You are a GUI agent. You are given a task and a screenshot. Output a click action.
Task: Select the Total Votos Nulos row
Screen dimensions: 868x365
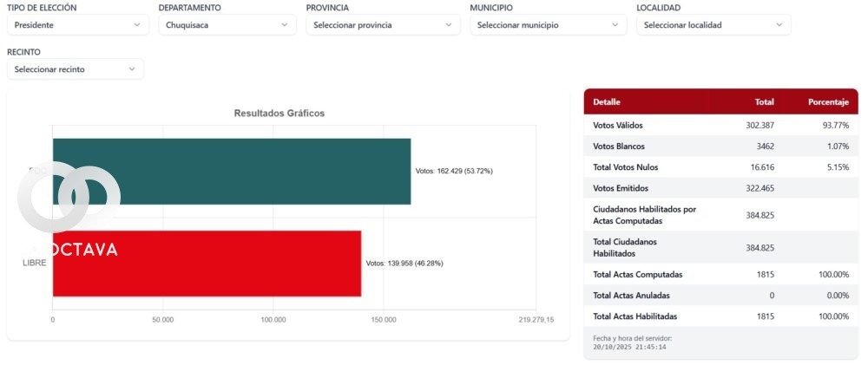click(720, 167)
